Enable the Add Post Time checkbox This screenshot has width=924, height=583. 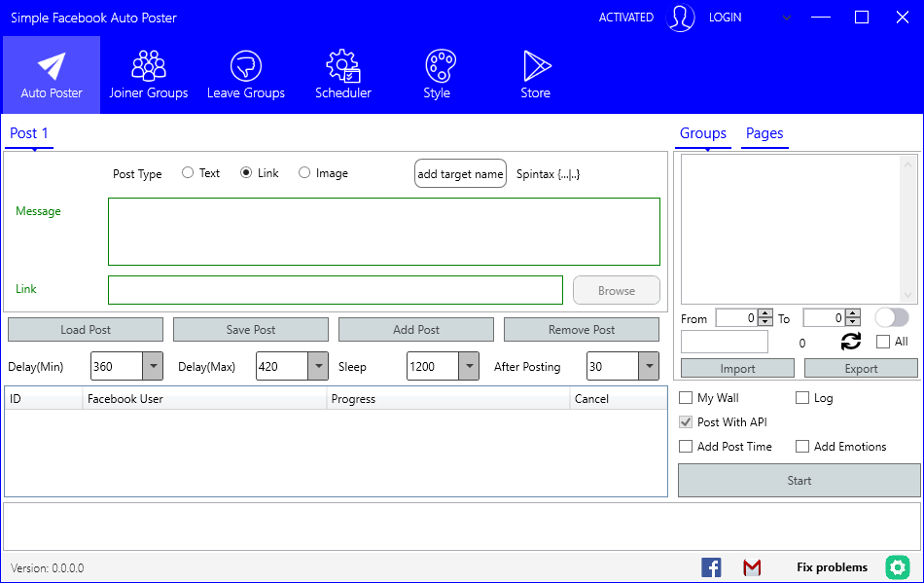(686, 446)
